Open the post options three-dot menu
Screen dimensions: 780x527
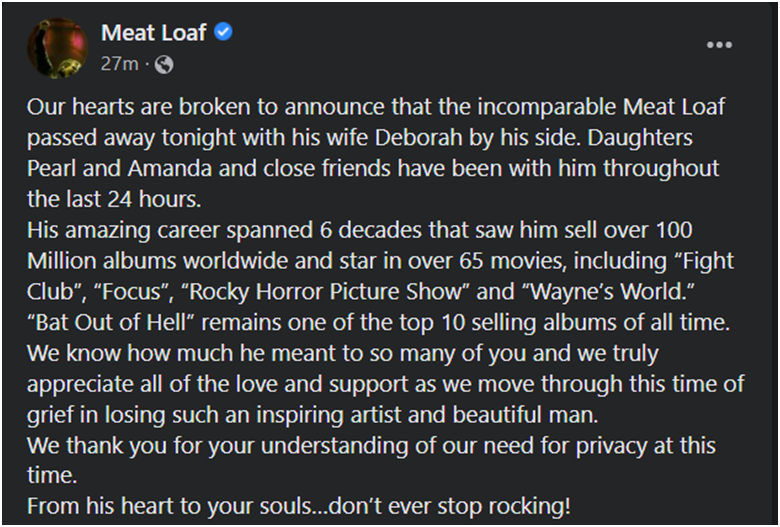click(x=719, y=45)
